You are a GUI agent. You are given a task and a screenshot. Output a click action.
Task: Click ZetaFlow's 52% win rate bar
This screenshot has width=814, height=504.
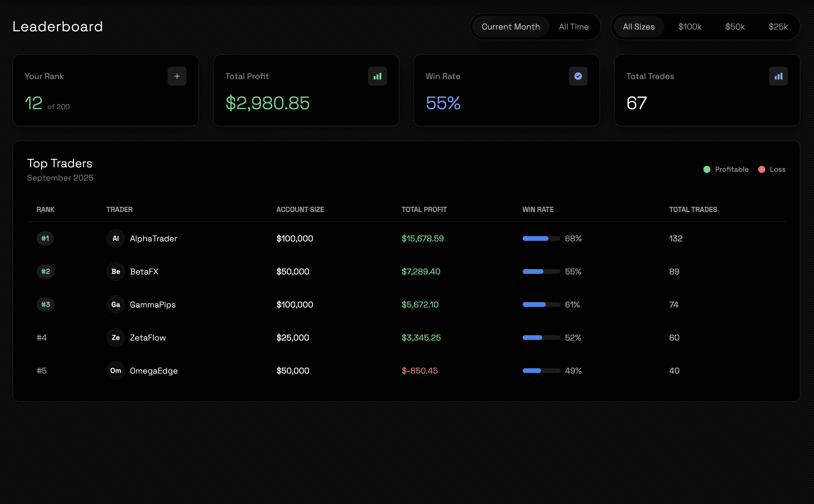click(541, 337)
